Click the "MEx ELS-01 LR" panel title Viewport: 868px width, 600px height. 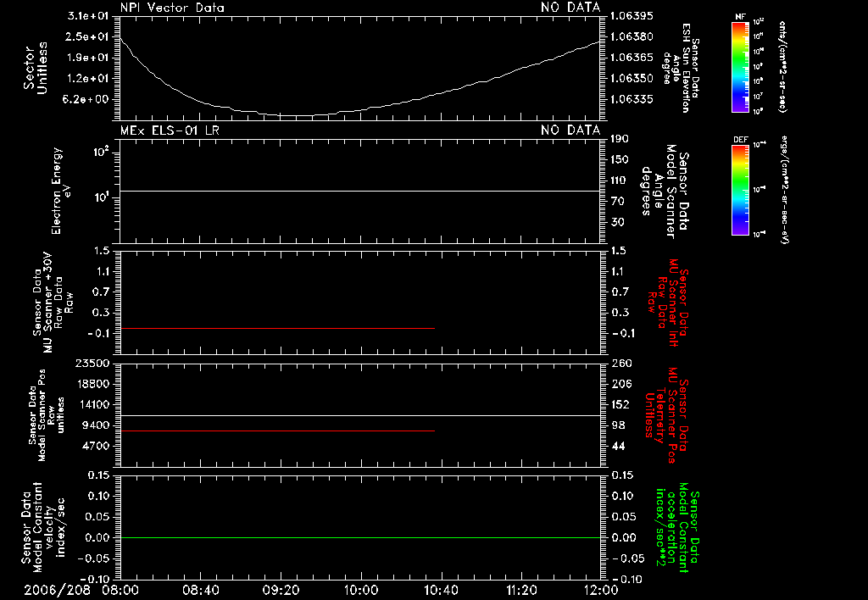pyautogui.click(x=170, y=131)
